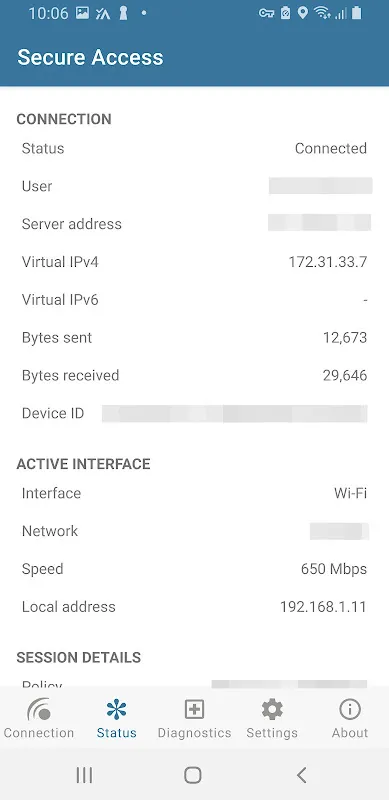The width and height of the screenshot is (389, 800).
Task: Tap the location pin status icon
Action: pyautogui.click(x=303, y=13)
